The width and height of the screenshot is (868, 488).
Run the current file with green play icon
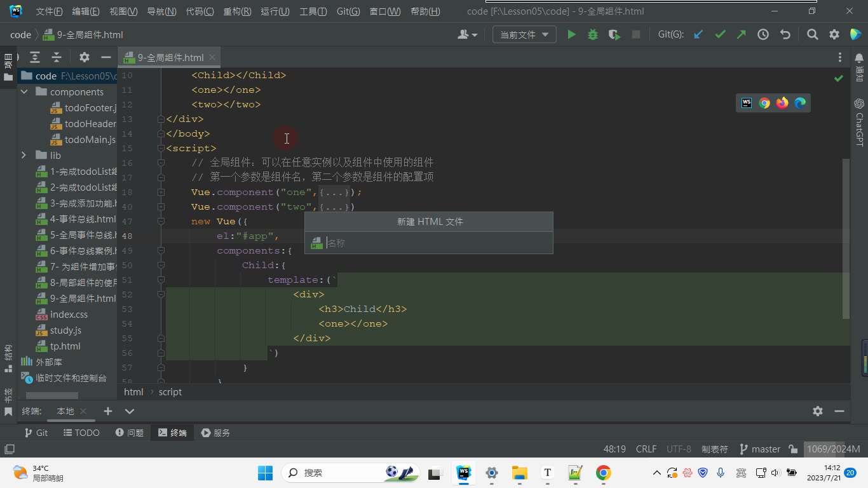pyautogui.click(x=571, y=35)
